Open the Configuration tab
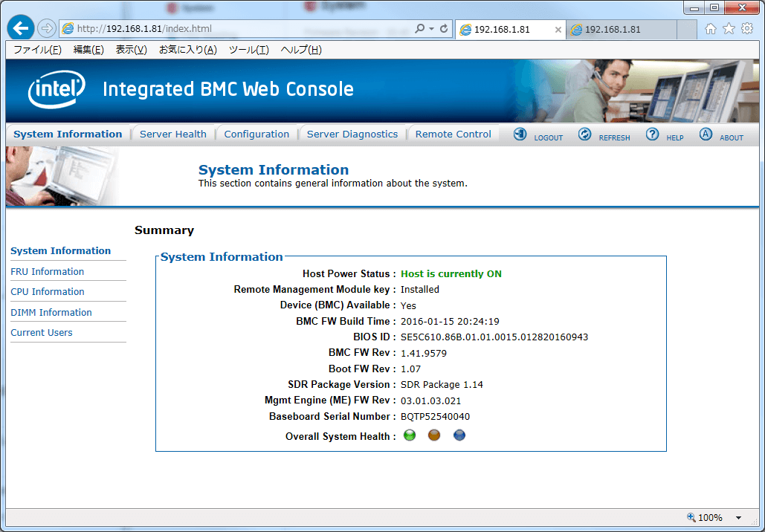Image resolution: width=765 pixels, height=532 pixels. (x=256, y=134)
